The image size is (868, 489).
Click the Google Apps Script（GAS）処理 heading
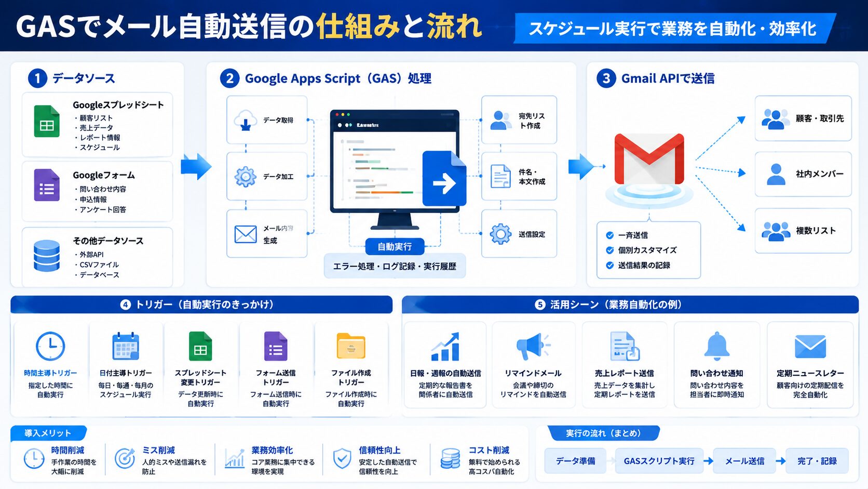click(338, 78)
